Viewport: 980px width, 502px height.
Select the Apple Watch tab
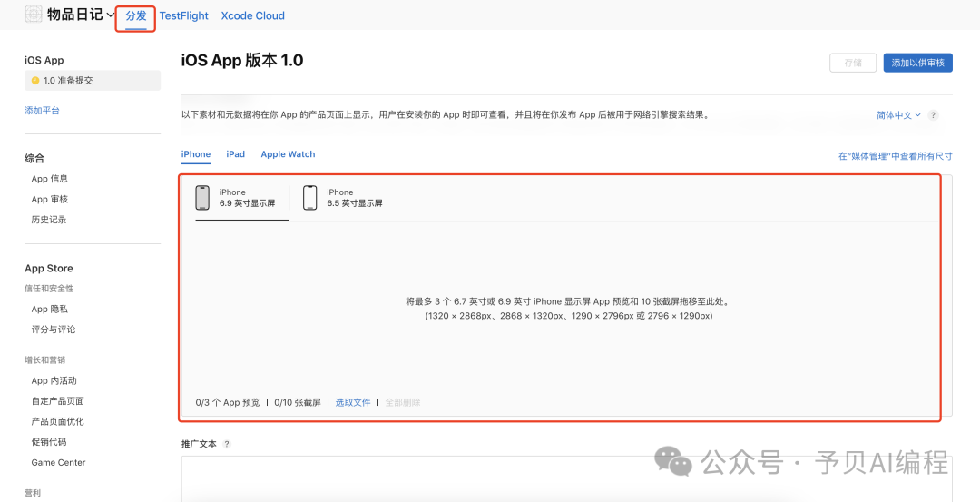click(x=288, y=154)
